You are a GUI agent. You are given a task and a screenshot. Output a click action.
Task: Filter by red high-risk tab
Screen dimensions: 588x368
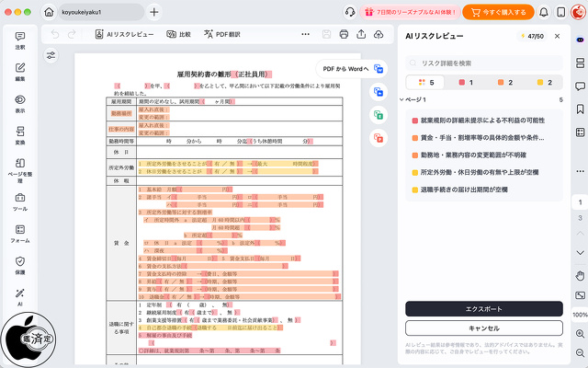(x=466, y=82)
